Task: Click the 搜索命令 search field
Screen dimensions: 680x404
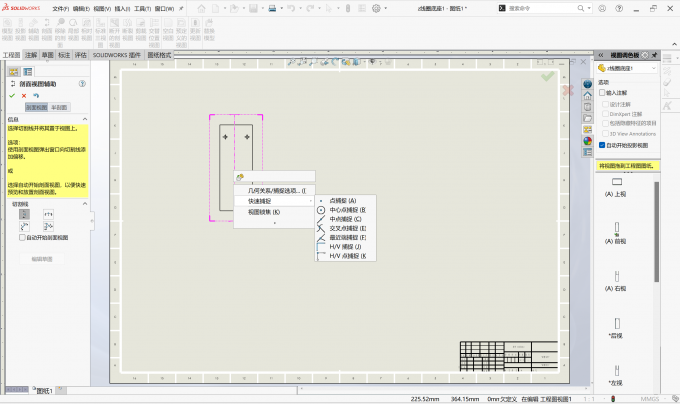Action: (x=541, y=8)
